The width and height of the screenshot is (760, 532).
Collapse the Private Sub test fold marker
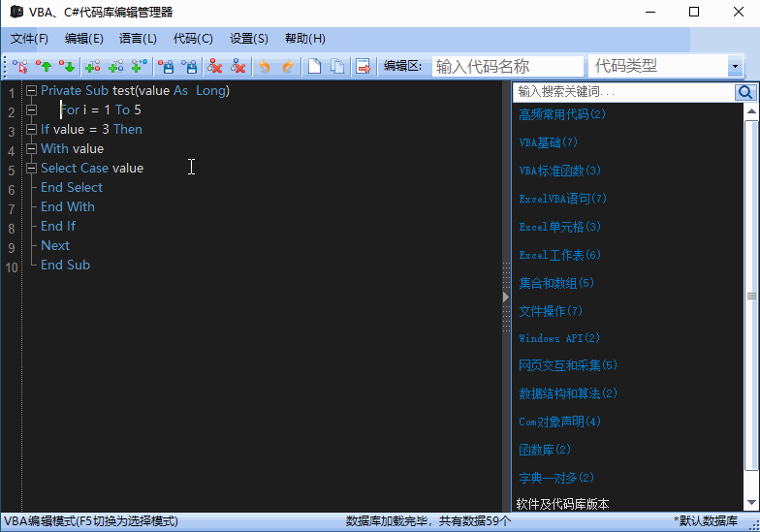[x=31, y=91]
